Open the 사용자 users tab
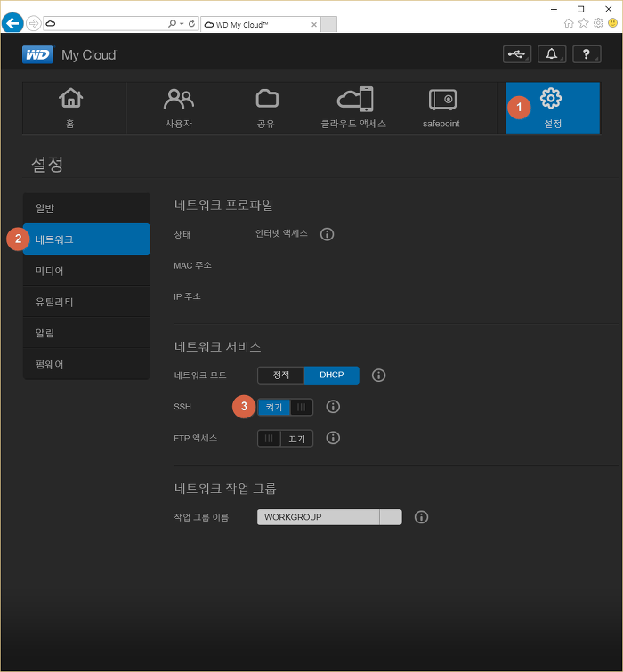The image size is (623, 672). pos(179,108)
